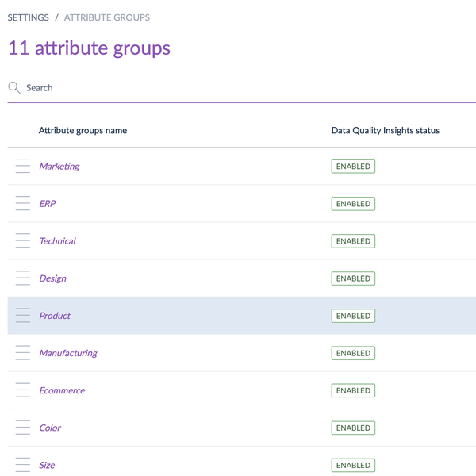
Task: Select the Technical row reorder handle
Action: [23, 241]
